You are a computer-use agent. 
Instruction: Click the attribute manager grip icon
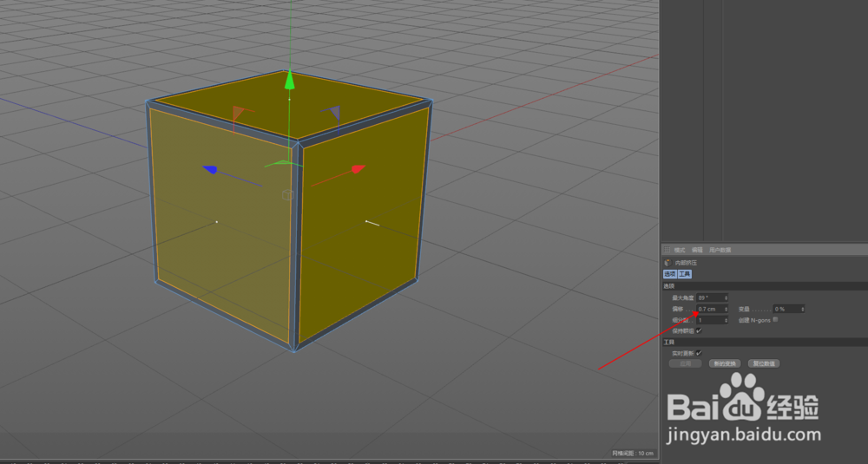[x=667, y=250]
